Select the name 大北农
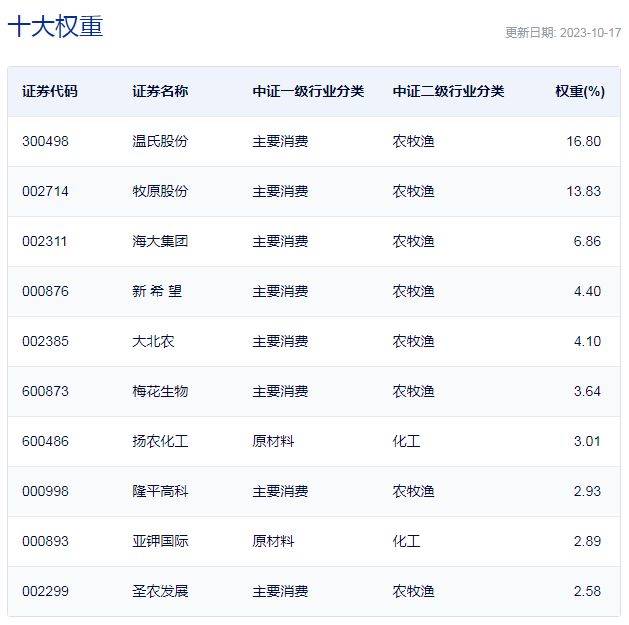 point(153,341)
